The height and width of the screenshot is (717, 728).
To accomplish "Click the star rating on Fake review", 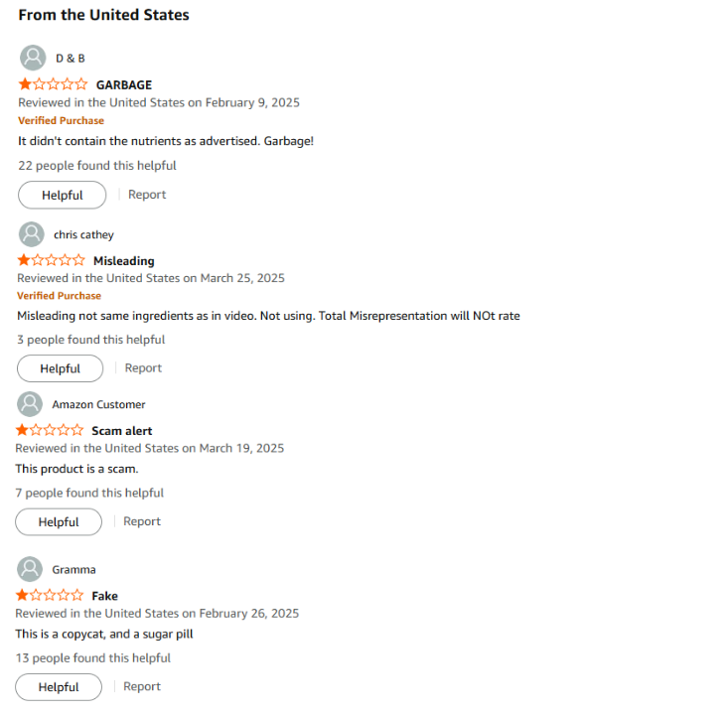I will point(50,595).
